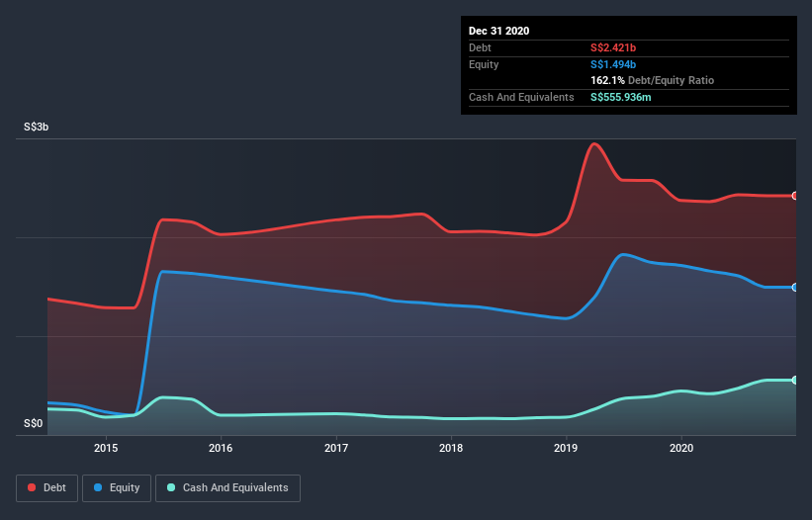Select the 2019 x-axis label
The width and height of the screenshot is (812, 520).
[566, 448]
